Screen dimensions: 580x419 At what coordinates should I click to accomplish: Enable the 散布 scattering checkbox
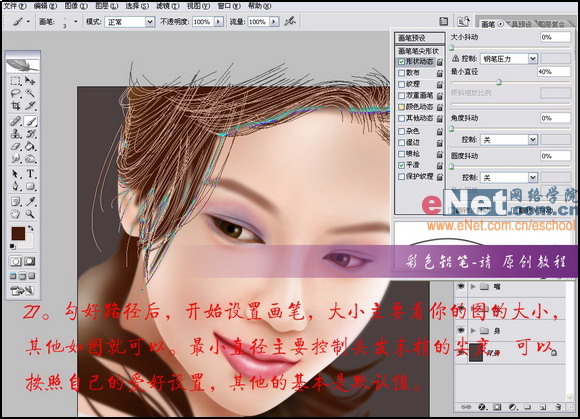pos(401,73)
